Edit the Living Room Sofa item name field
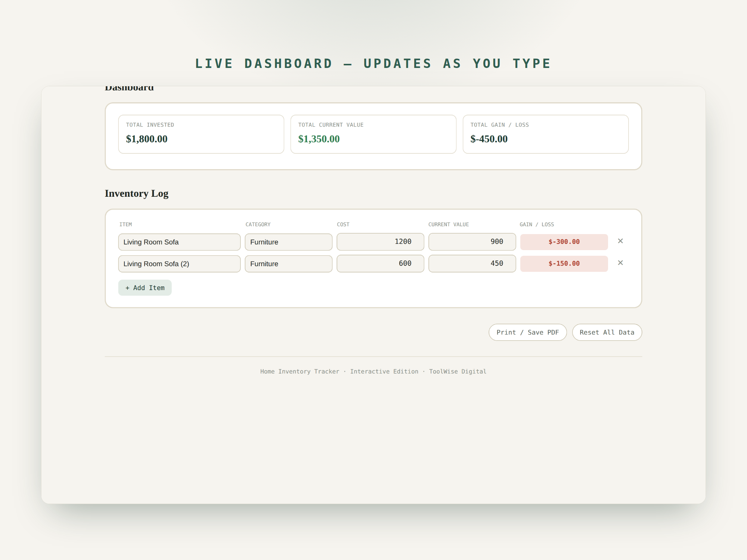 coord(179,242)
